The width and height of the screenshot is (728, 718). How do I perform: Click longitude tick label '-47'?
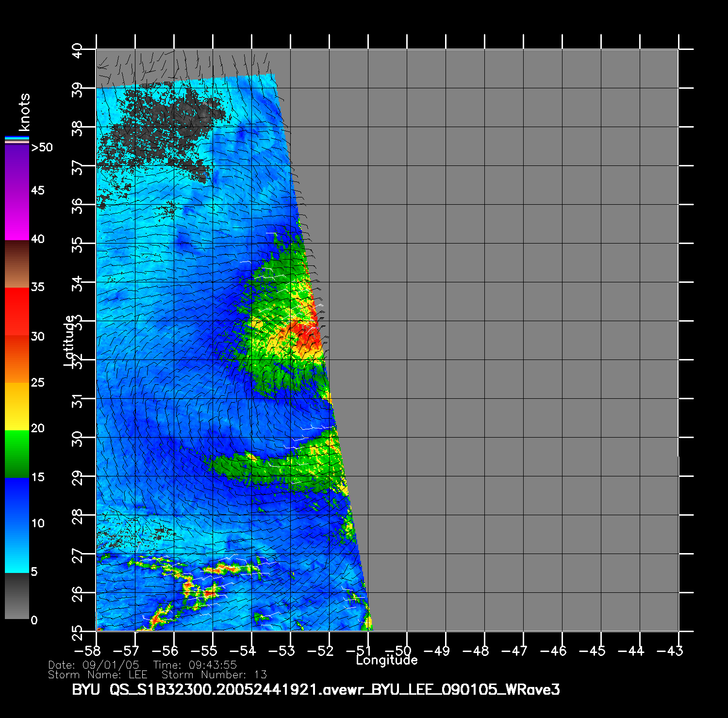(x=514, y=651)
